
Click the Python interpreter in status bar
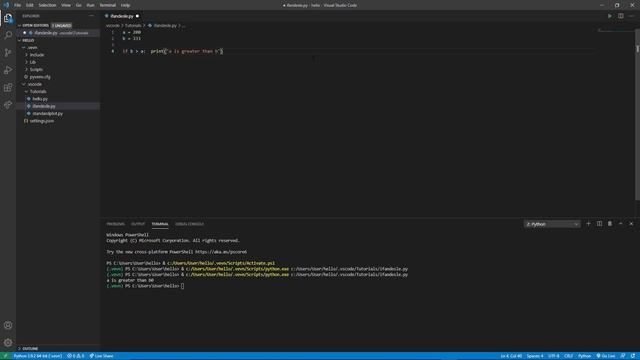[38, 356]
